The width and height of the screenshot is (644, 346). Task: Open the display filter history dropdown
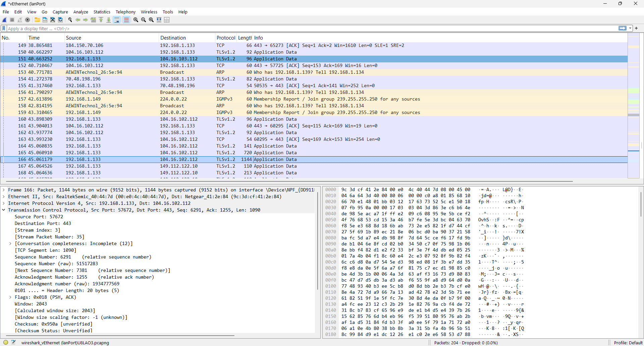click(630, 28)
